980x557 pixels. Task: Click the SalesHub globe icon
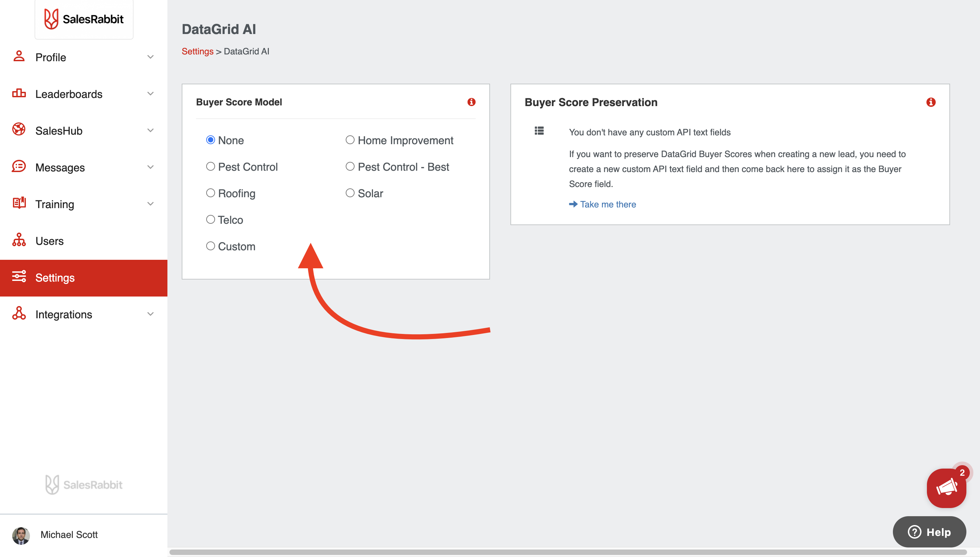(19, 130)
